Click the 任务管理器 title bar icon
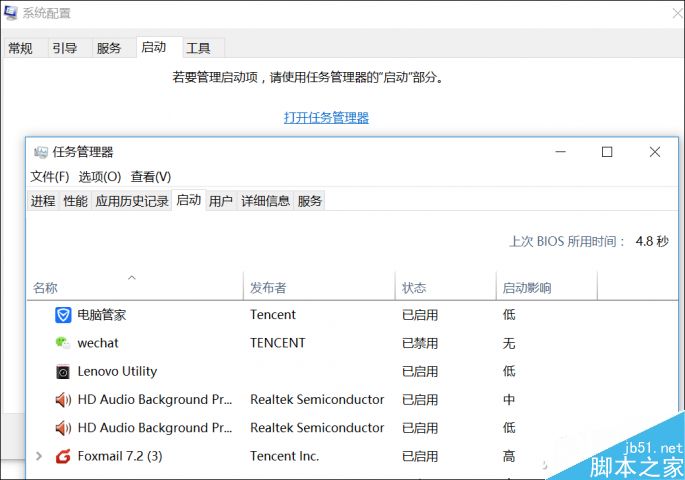 (41, 152)
